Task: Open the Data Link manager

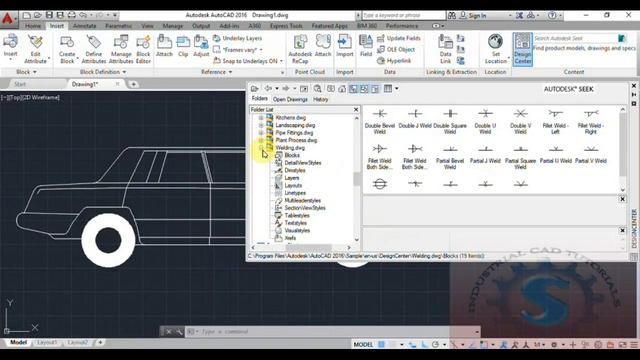Action: click(x=445, y=49)
